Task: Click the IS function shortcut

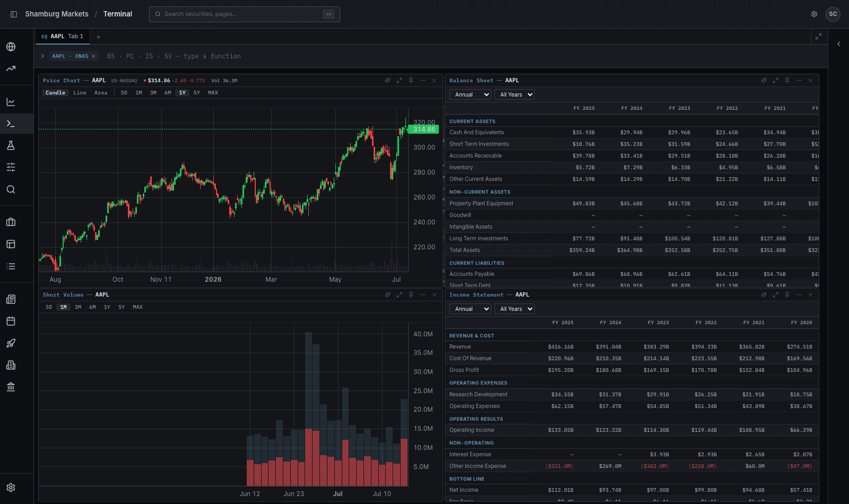Action: click(x=149, y=56)
